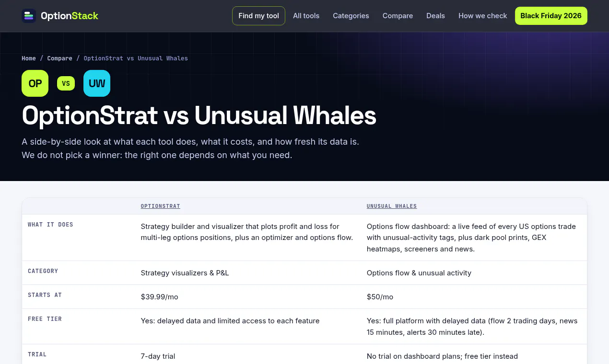The height and width of the screenshot is (364, 609).
Task: Click Unusual Whales what-it-does description
Action: 471,238
